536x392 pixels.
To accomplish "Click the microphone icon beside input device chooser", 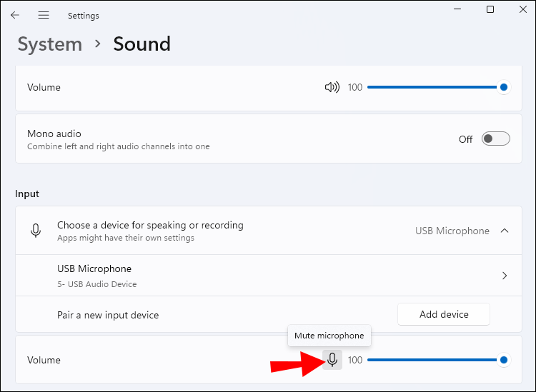I will 36,231.
